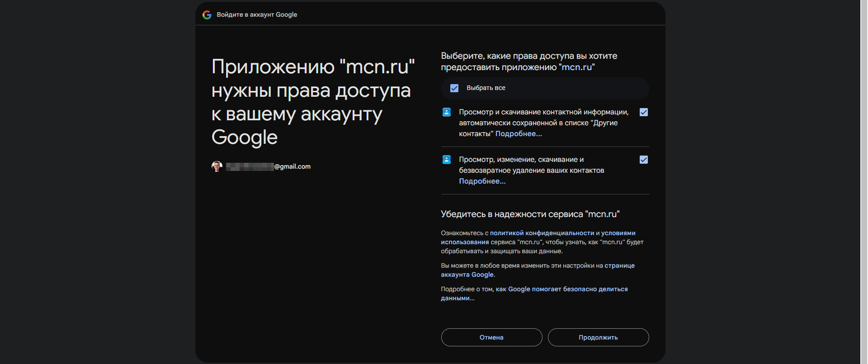Open the "политикой конфиденциальности" link
This screenshot has height=364, width=868.
click(542, 233)
